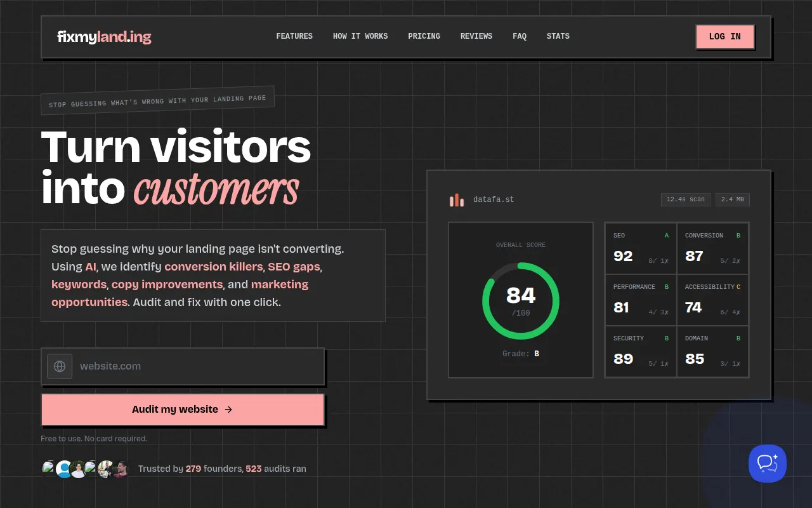Open the FAQ nav link
812x508 pixels.
pyautogui.click(x=520, y=36)
